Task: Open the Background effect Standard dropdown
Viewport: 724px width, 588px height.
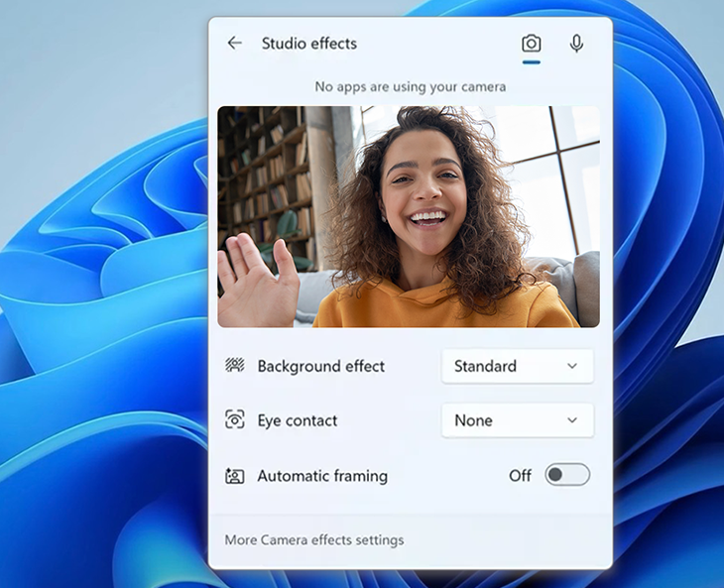Action: click(517, 366)
